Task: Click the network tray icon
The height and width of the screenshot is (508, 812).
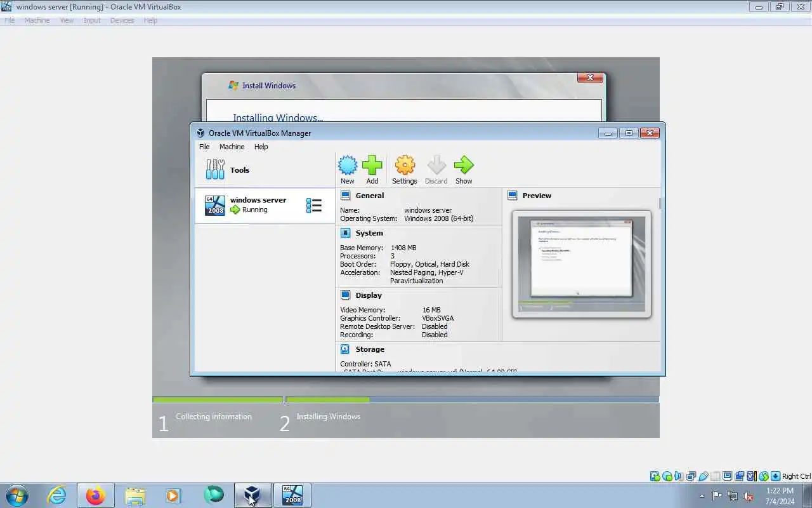Action: 733,496
